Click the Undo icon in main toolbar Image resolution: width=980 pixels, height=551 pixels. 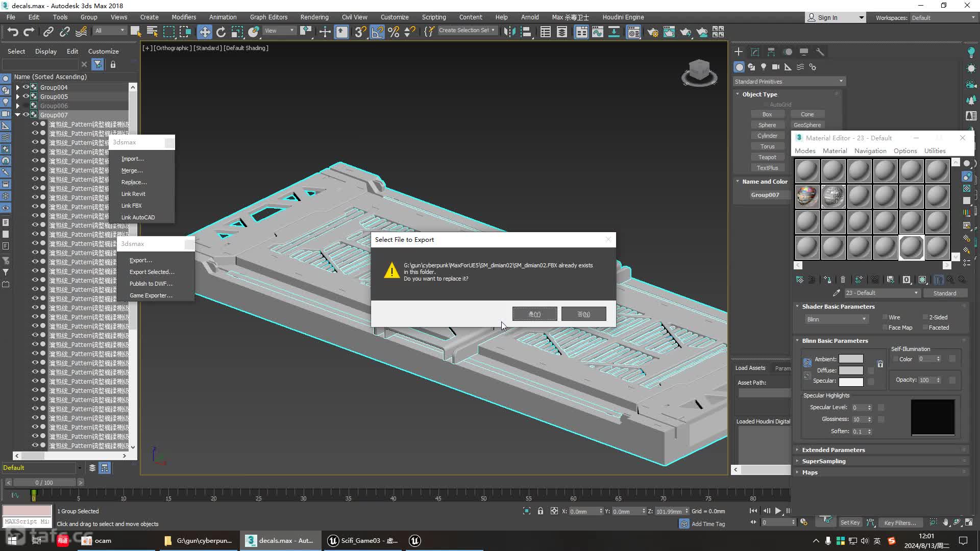[x=13, y=32]
